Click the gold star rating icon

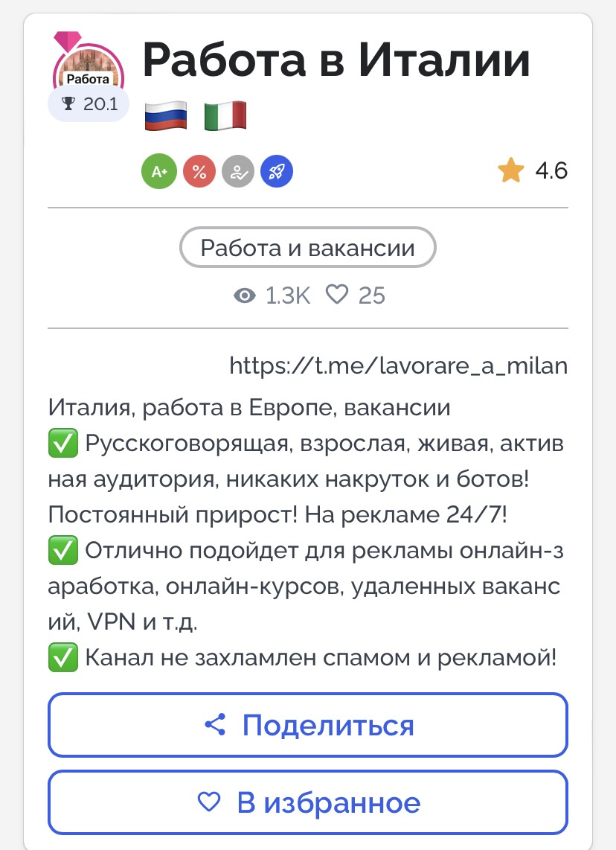[511, 171]
